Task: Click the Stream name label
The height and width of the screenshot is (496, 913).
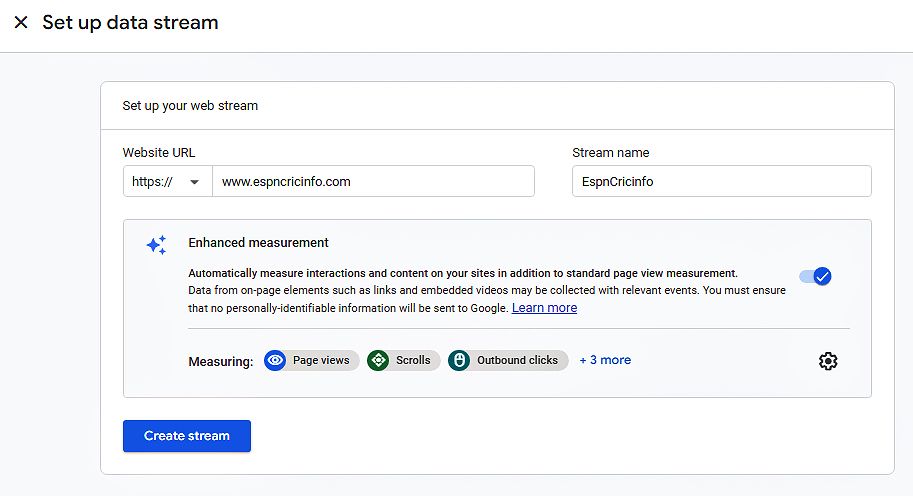Action: tap(610, 153)
